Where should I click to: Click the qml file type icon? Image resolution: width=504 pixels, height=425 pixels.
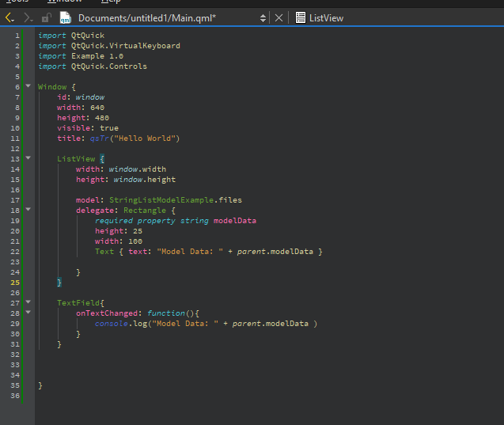tap(65, 17)
